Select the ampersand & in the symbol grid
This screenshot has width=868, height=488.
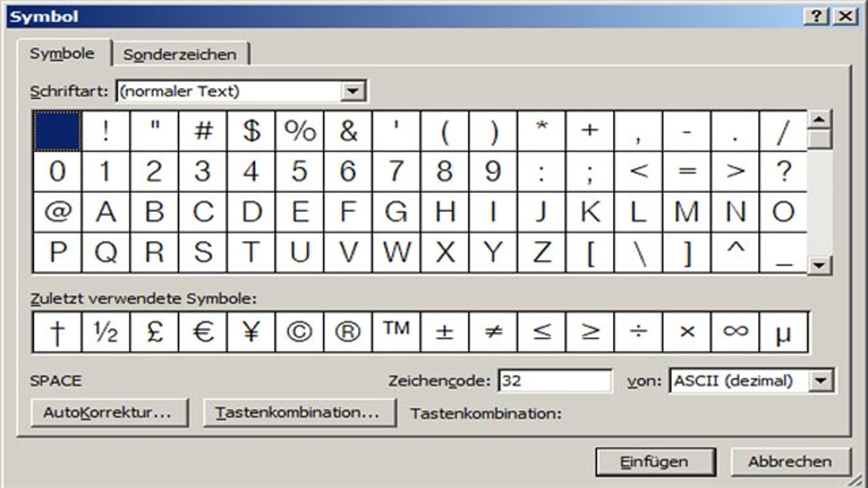pos(348,130)
